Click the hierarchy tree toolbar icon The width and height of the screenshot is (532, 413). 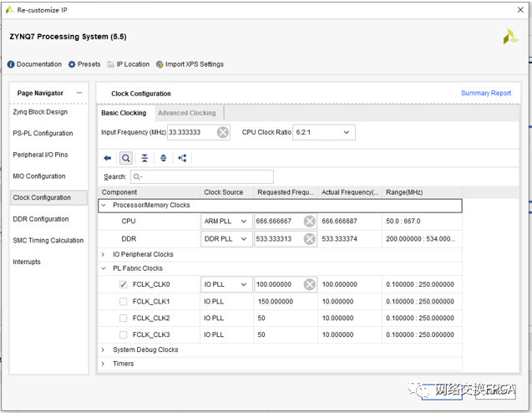pyautogui.click(x=182, y=158)
